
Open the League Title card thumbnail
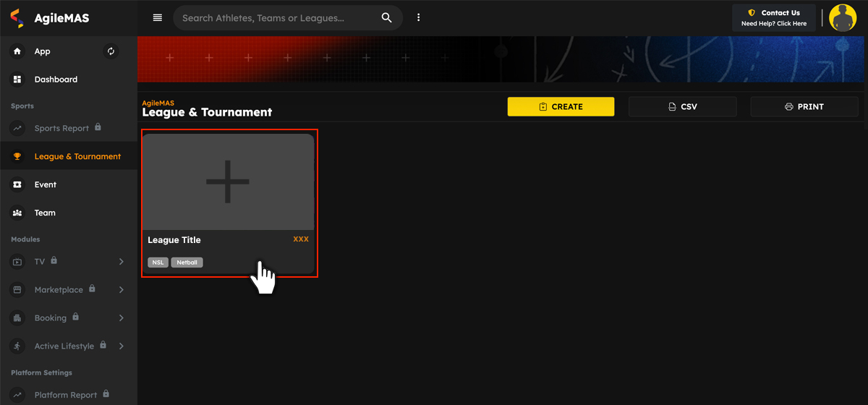click(228, 182)
